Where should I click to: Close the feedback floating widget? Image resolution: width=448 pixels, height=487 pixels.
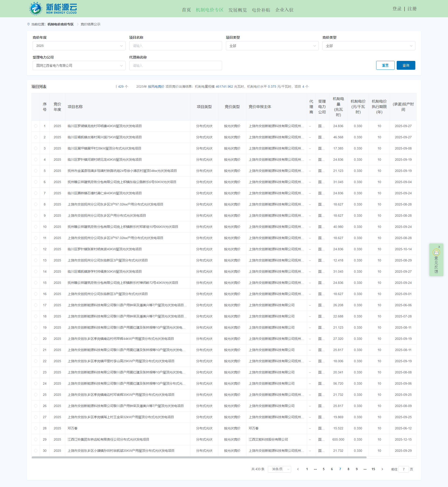click(439, 247)
